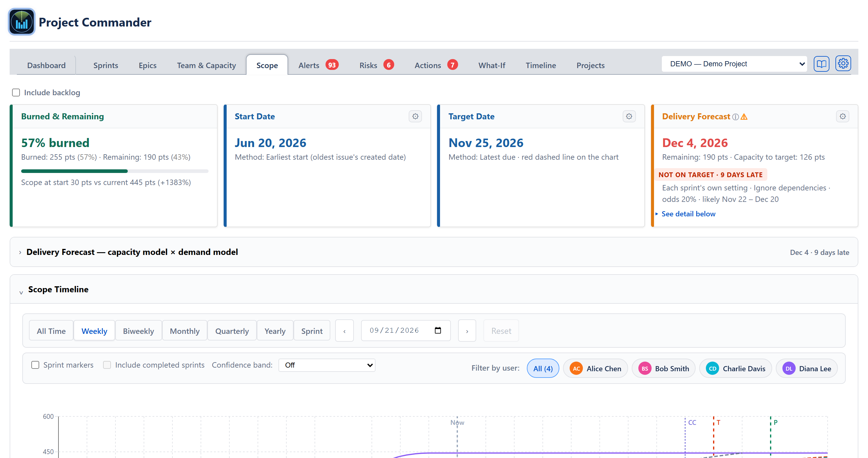This screenshot has height=458, width=868.
Task: Select the Monthly range button
Action: point(184,331)
